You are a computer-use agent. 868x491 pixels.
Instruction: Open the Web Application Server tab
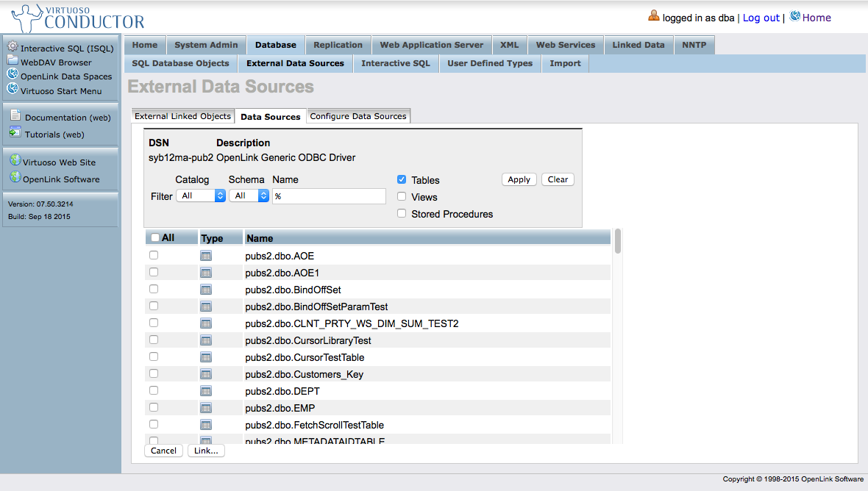pos(431,45)
